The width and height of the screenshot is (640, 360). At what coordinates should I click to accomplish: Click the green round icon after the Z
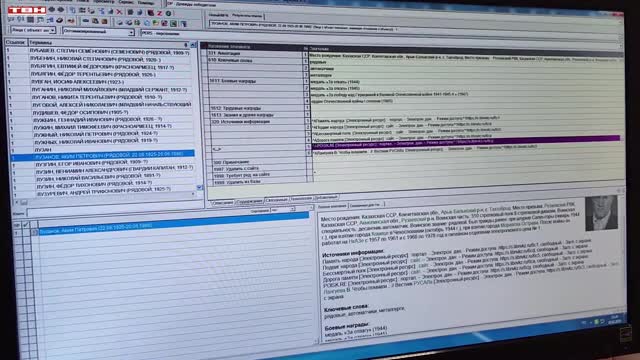(x=168, y=13)
